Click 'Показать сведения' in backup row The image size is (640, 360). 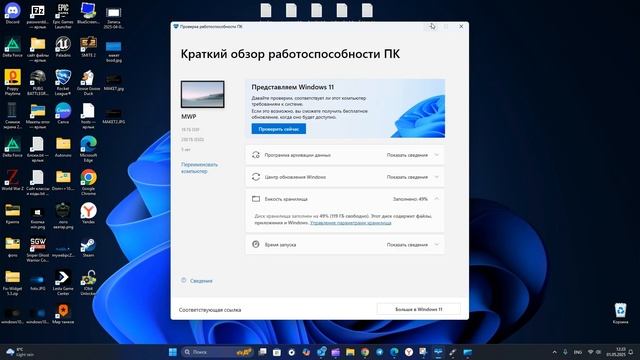pos(407,155)
